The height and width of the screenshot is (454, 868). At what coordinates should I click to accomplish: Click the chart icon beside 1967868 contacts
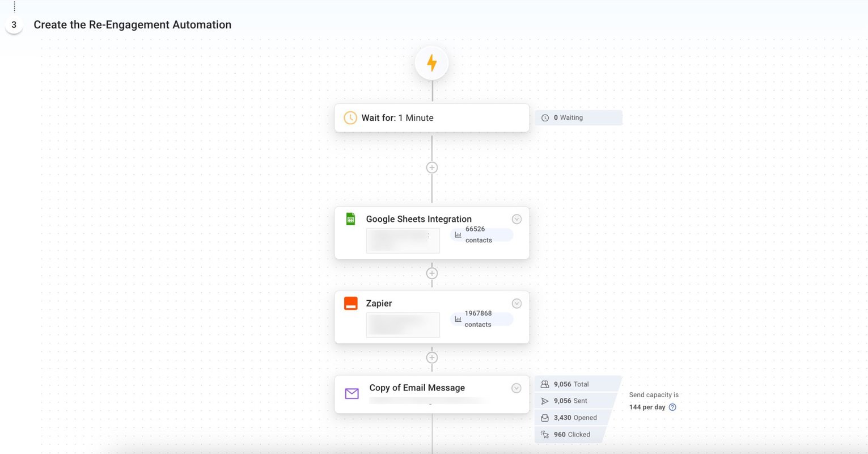tap(458, 319)
